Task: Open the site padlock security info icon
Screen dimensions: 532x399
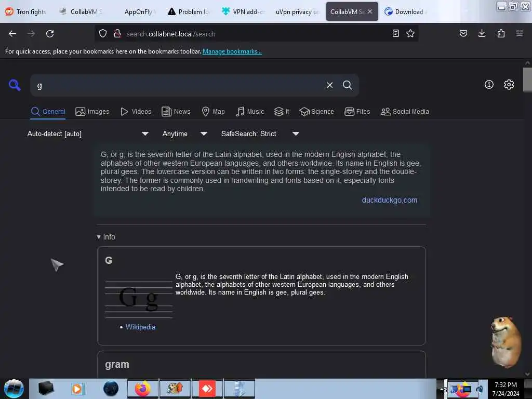Action: coord(117,34)
